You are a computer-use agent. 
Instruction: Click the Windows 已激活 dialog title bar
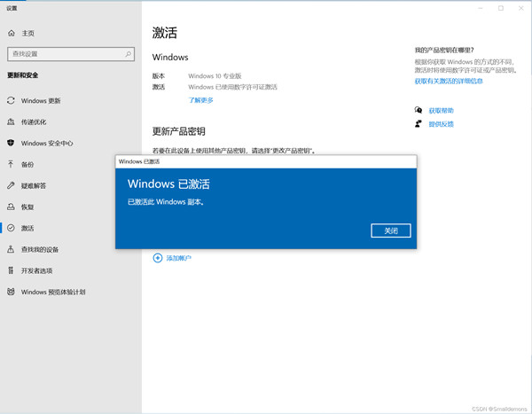(x=266, y=161)
